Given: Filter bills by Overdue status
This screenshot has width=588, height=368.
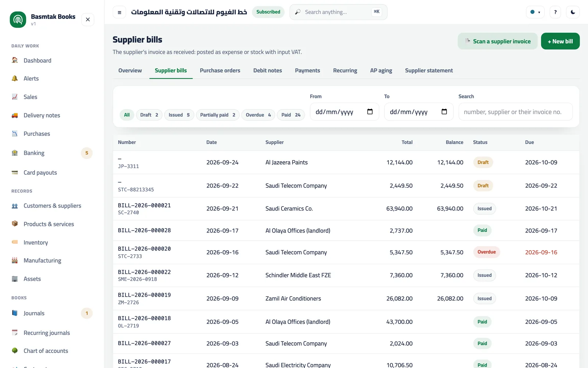Looking at the screenshot, I should 258,115.
